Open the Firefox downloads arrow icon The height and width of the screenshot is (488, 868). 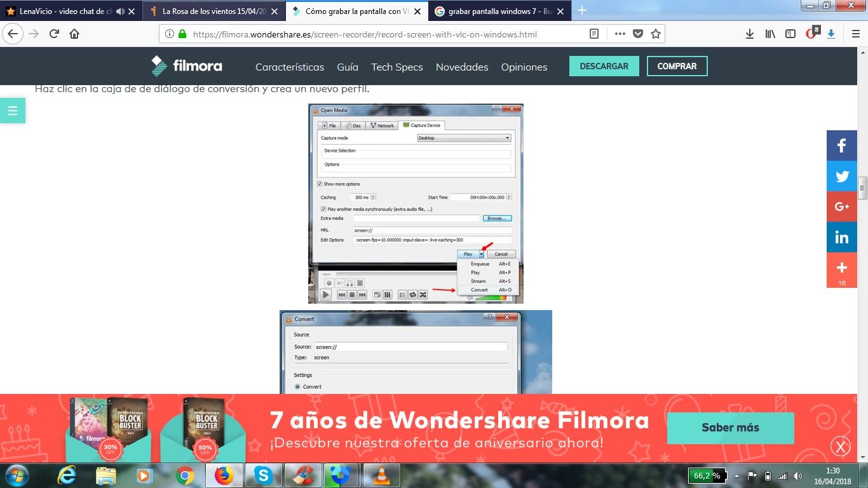point(750,34)
